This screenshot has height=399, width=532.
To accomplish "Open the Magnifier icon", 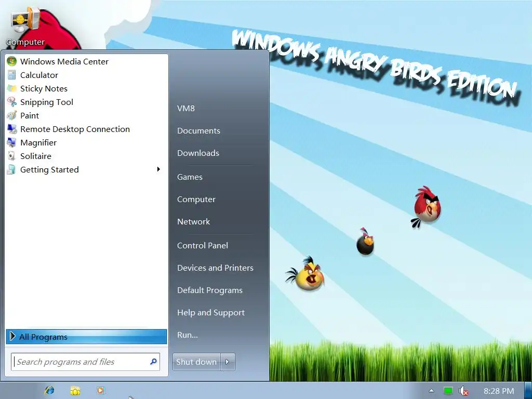I will (x=11, y=142).
